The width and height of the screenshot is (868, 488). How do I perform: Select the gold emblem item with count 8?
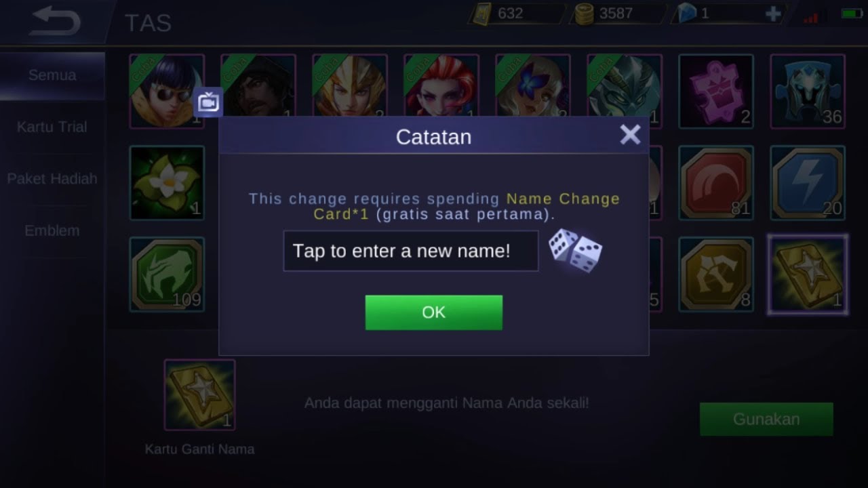click(715, 274)
